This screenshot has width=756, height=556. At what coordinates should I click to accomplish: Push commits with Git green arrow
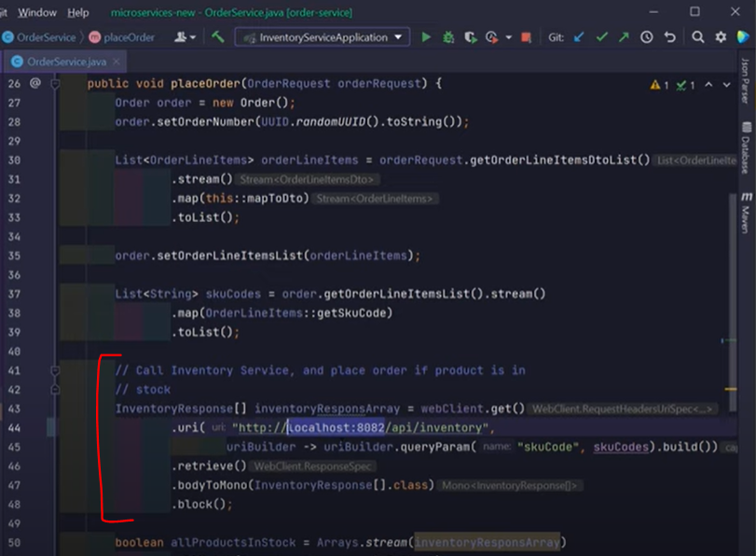point(624,37)
